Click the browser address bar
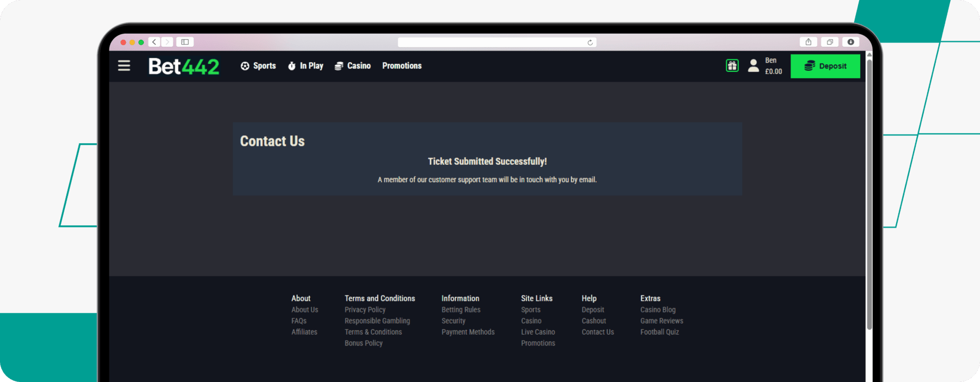980x382 pixels. point(497,42)
